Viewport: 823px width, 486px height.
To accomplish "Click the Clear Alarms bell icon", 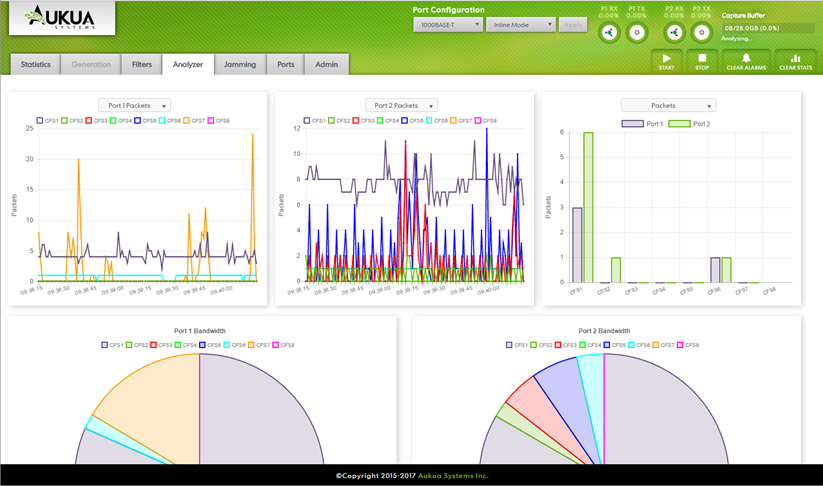I will coord(746,59).
